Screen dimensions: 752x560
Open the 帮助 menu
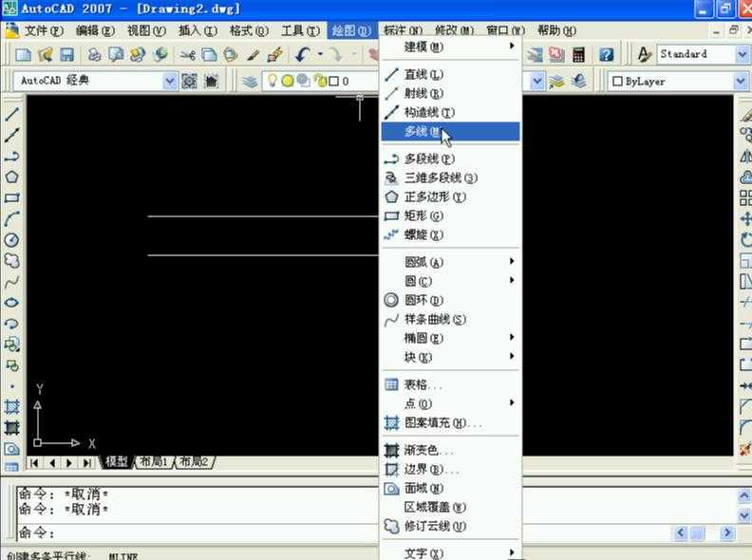click(x=556, y=30)
